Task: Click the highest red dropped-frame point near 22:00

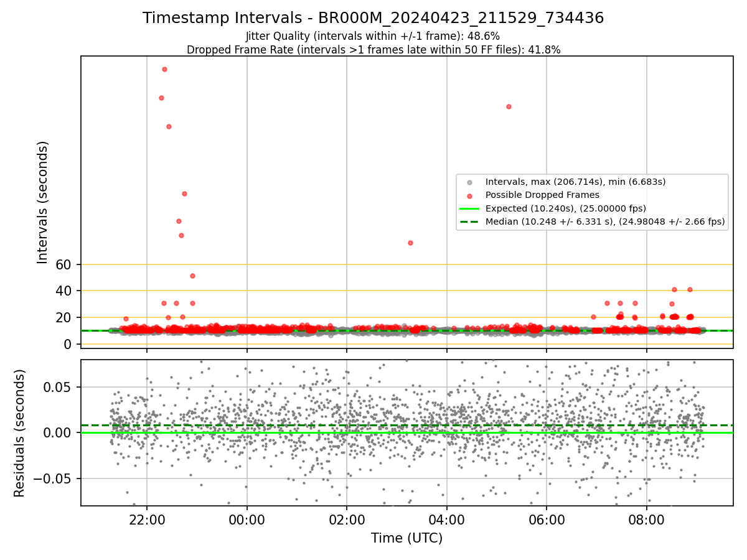Action: [x=164, y=69]
